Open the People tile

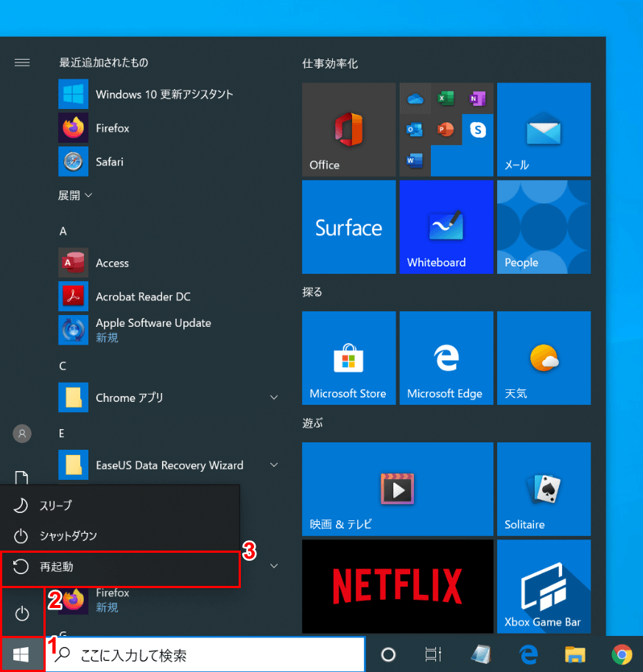[x=544, y=227]
